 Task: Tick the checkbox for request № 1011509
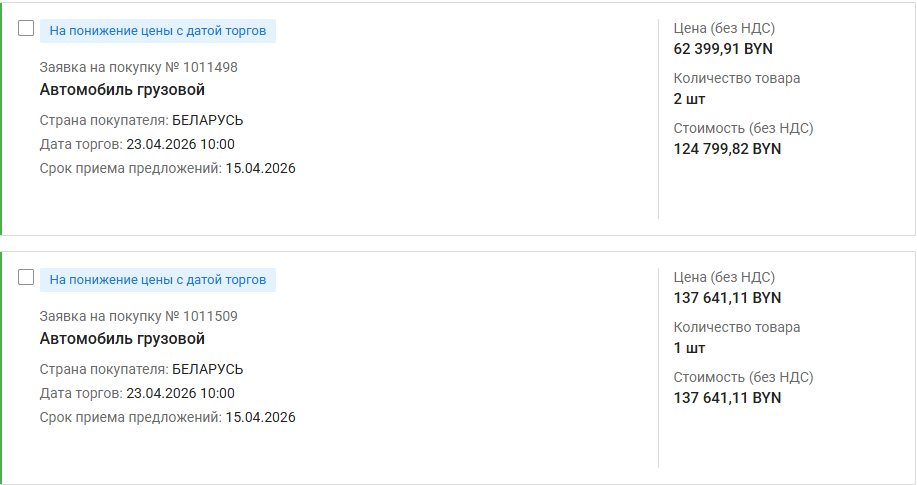[27, 277]
